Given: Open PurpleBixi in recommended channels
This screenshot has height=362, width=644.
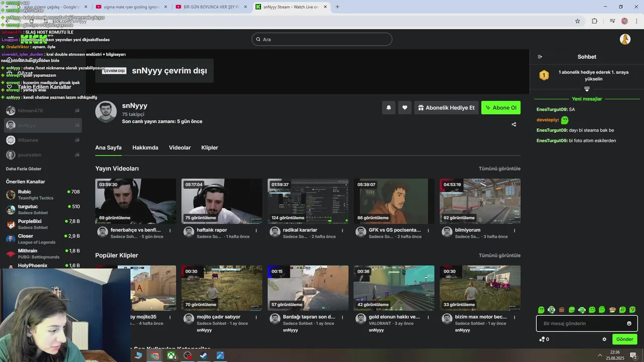Looking at the screenshot, I should pos(43,224).
